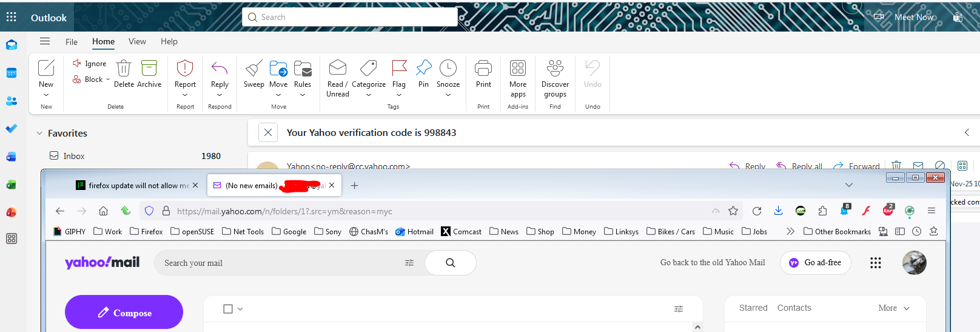Pin the message with Pin icon
Image resolution: width=980 pixels, height=332 pixels.
point(423,69)
